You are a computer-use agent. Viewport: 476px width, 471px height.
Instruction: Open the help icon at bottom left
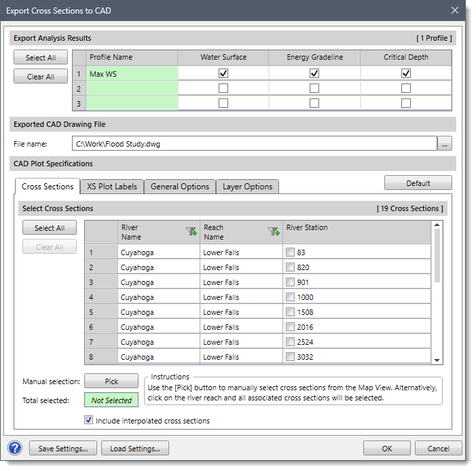[x=15, y=448]
